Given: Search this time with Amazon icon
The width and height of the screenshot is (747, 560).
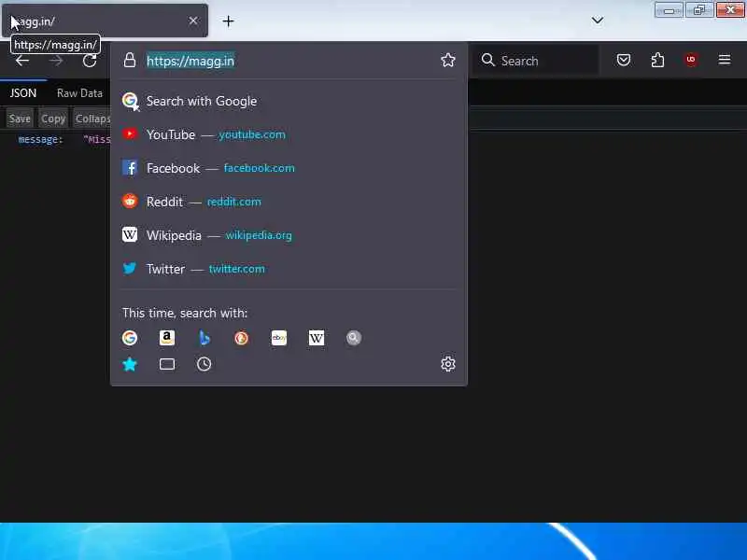Looking at the screenshot, I should pyautogui.click(x=167, y=338).
